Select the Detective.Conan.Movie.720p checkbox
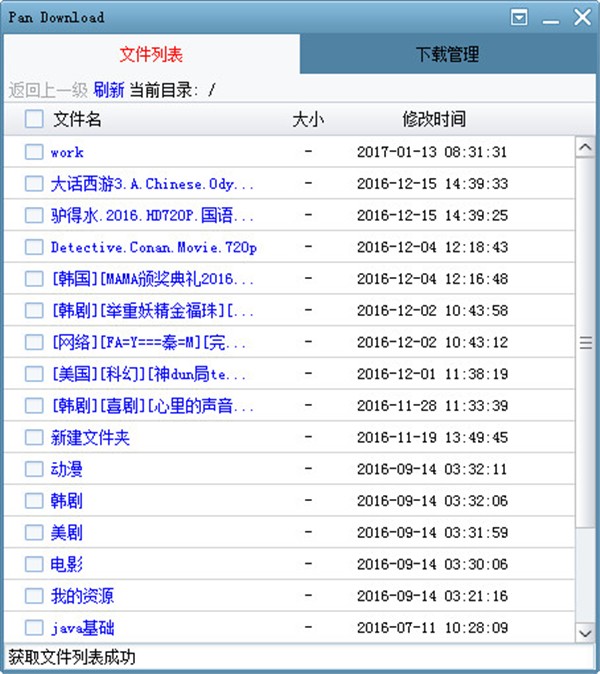This screenshot has width=600, height=674. 34,247
